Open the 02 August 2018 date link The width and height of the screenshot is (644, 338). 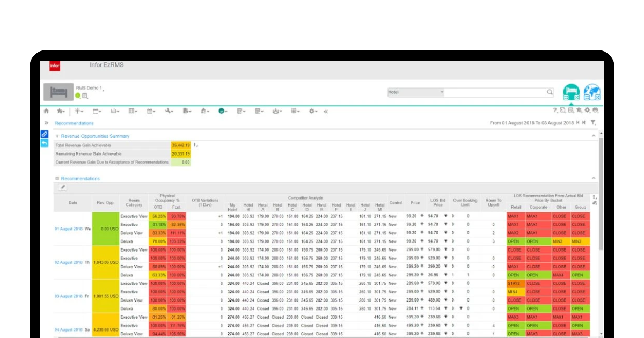[69, 262]
